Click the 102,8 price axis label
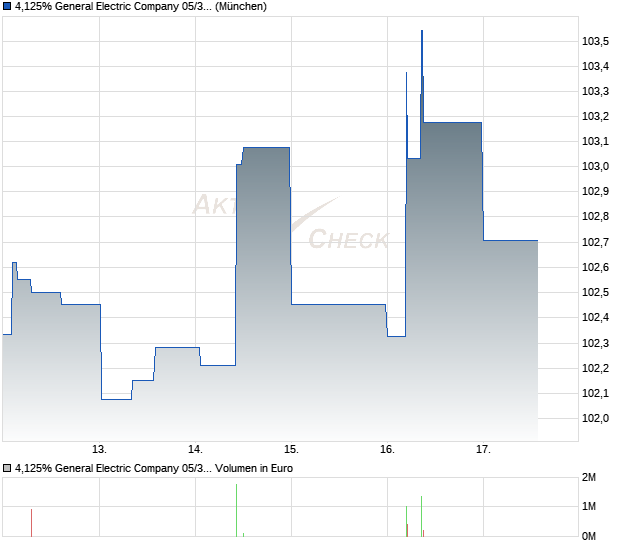Viewport: 620px width, 546px height. click(595, 216)
